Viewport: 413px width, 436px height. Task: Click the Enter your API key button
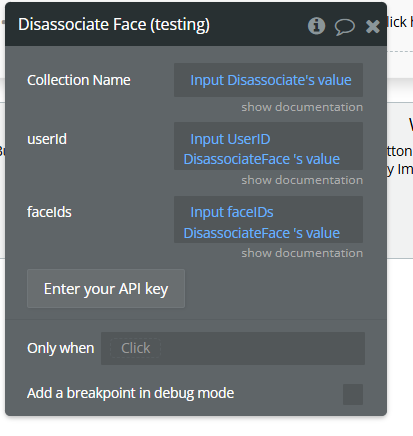(x=106, y=289)
